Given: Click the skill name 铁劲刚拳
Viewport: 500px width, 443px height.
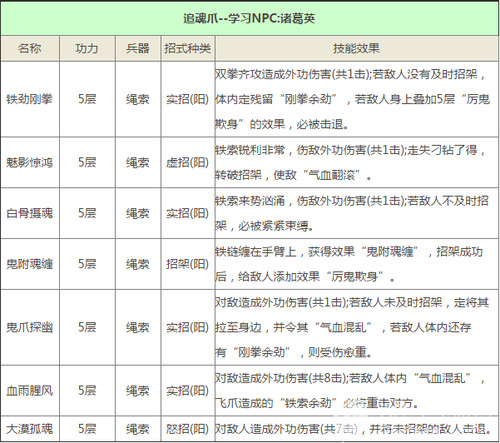Looking at the screenshot, I should [x=30, y=99].
